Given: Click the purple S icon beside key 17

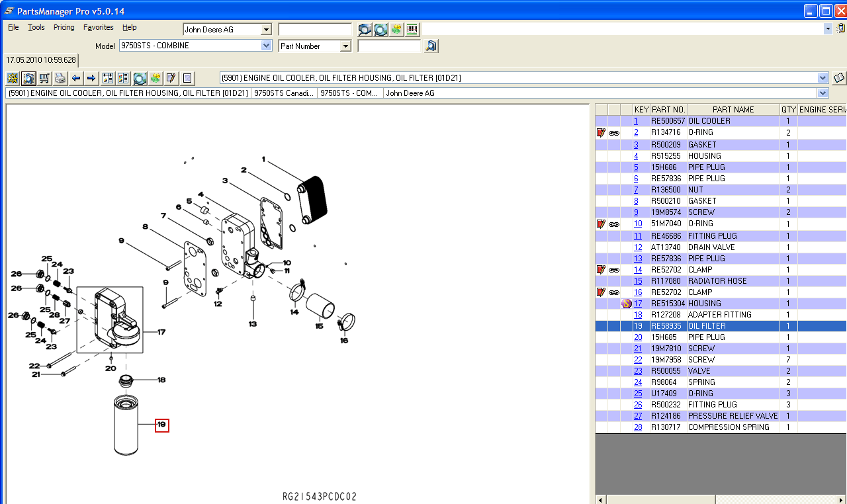Looking at the screenshot, I should pos(626,304).
